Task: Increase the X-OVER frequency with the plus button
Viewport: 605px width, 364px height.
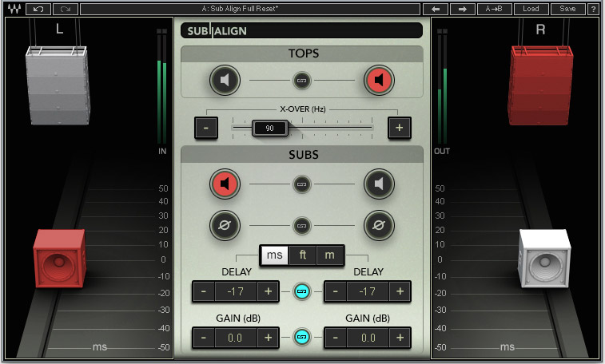Action: point(399,127)
